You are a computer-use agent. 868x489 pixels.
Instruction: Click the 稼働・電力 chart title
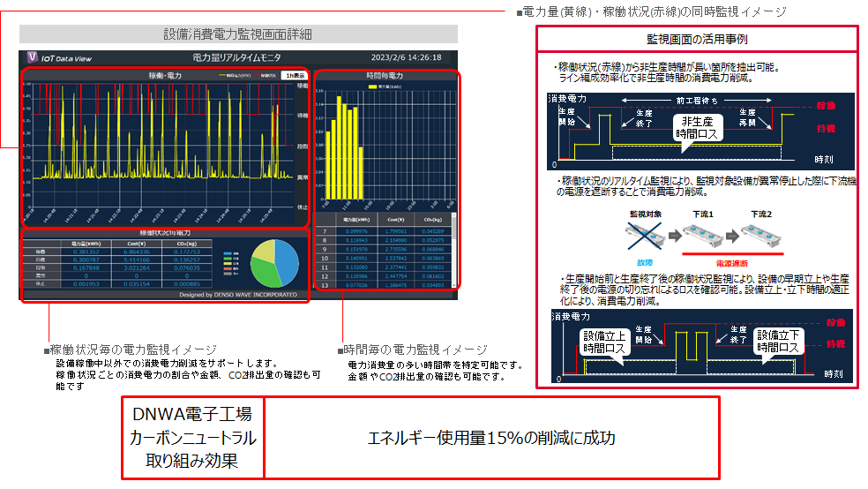tap(165, 76)
